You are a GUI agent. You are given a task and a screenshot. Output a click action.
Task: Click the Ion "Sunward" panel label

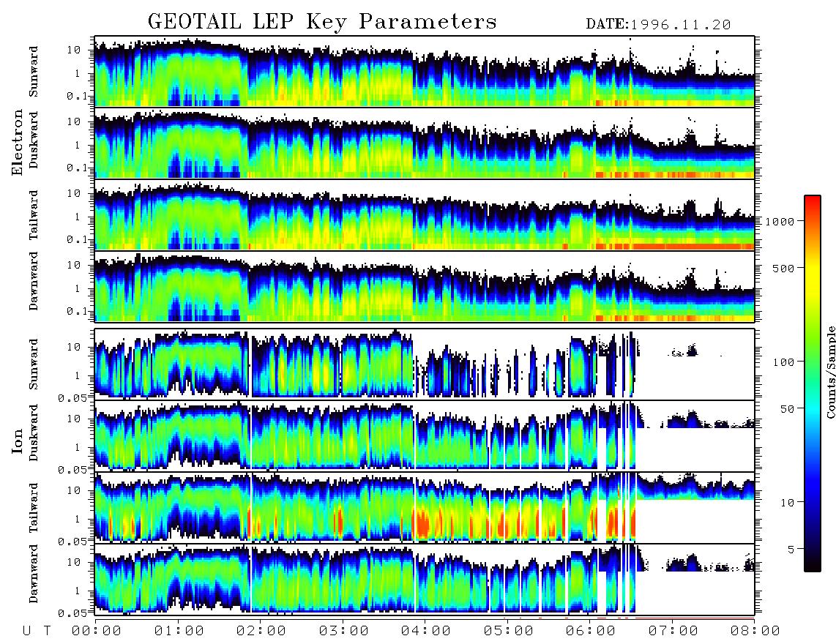(x=34, y=364)
